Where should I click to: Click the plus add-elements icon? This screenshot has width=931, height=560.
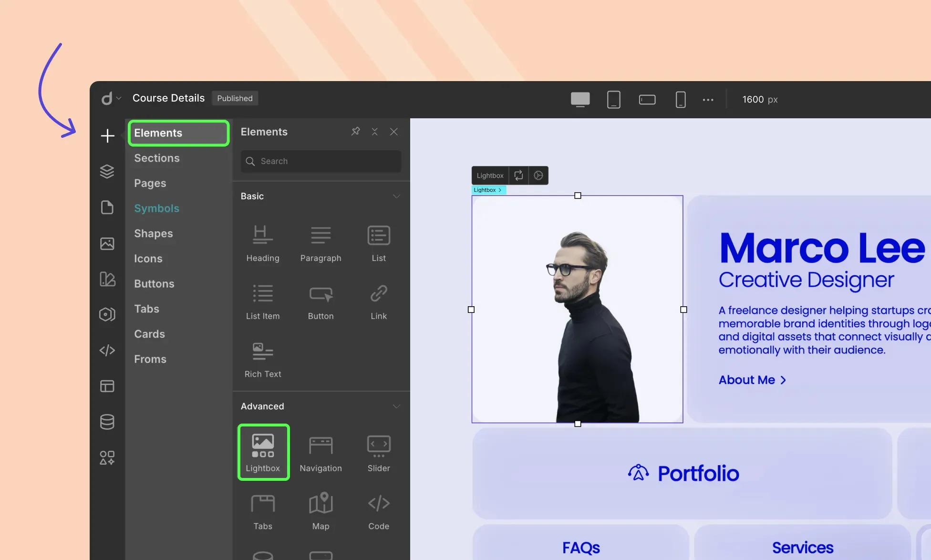click(x=108, y=136)
